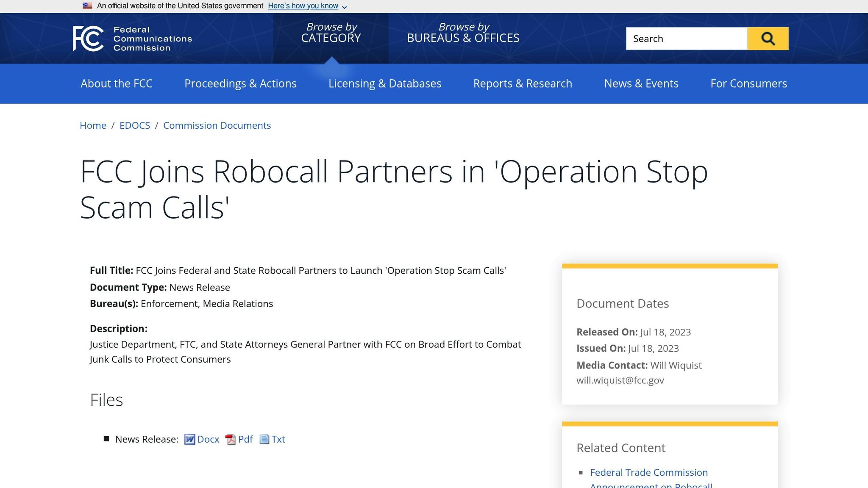This screenshot has width=868, height=488.
Task: Click the email will.wiquist@fcc.gov
Action: (x=620, y=380)
